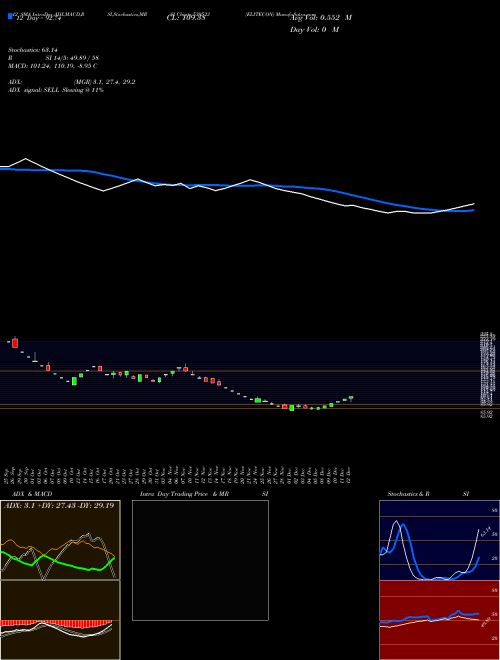Click the blue Stochastics oscillator panel
The image size is (500, 660).
click(439, 540)
